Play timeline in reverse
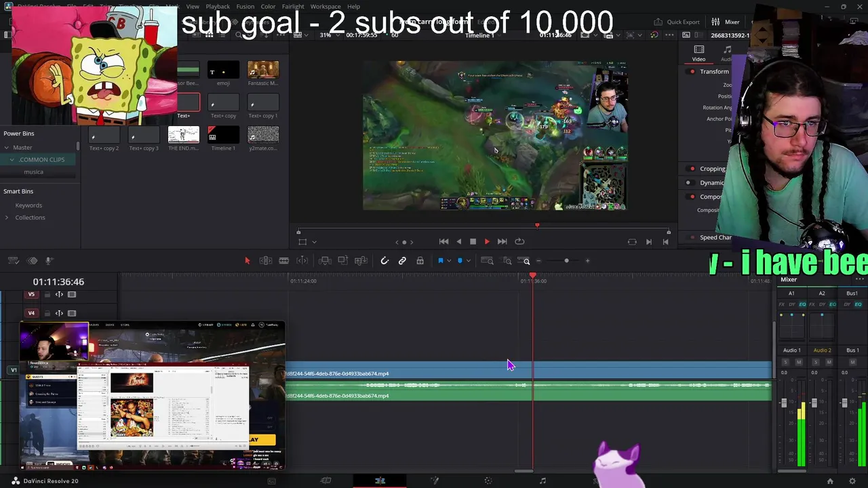Screen dimensions: 868x488 click(458, 241)
